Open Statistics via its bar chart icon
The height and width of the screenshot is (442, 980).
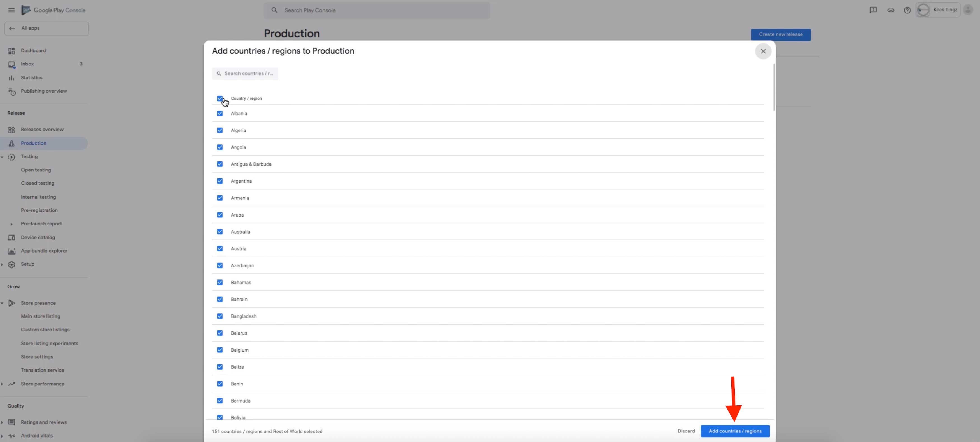click(x=11, y=78)
